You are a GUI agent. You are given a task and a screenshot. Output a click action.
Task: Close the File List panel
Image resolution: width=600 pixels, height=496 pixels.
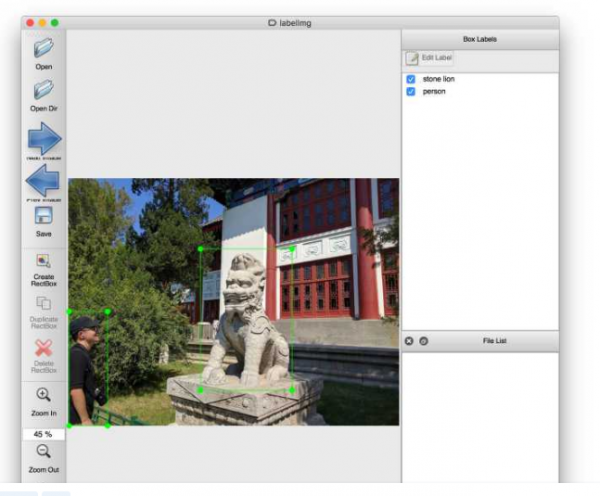pos(409,341)
